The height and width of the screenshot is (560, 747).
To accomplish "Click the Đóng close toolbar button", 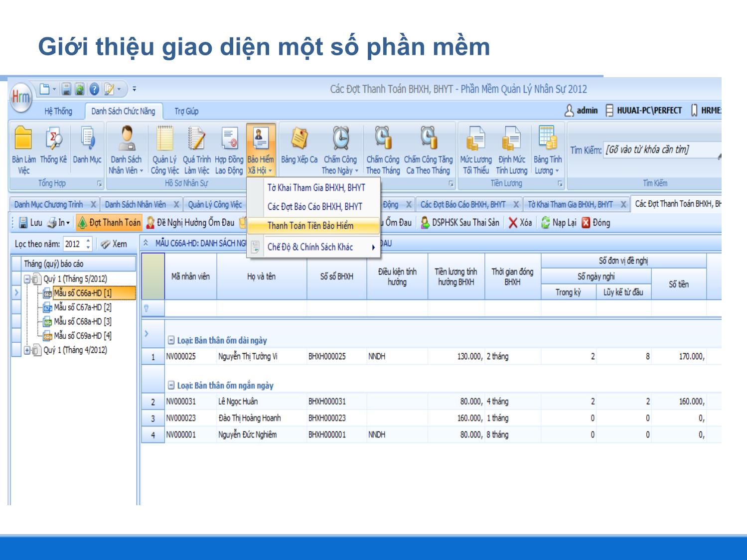I will click(596, 223).
